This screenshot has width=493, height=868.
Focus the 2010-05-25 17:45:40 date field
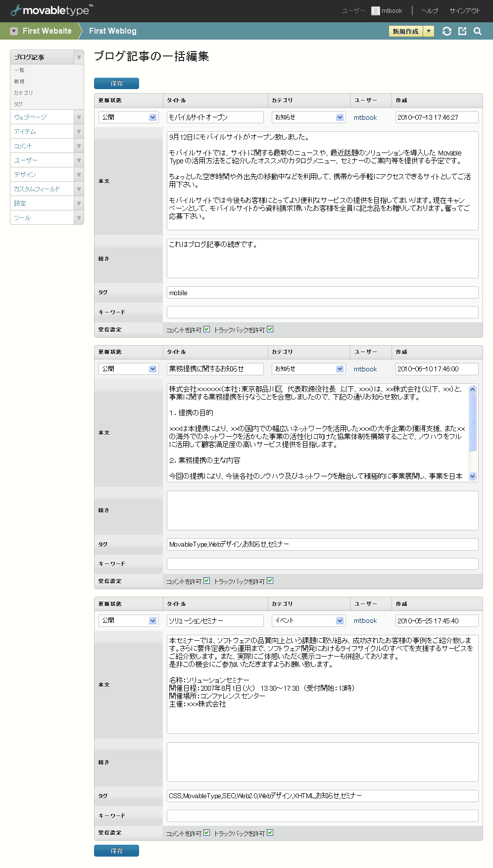[x=437, y=620]
